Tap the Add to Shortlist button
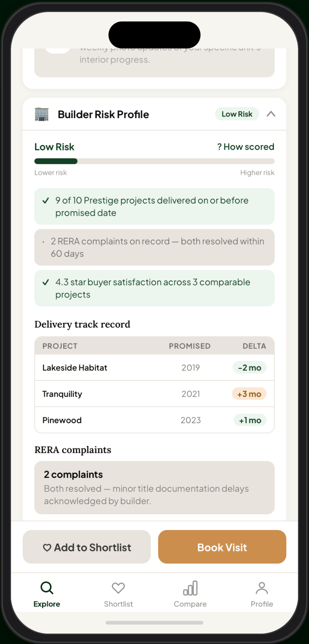 [87, 547]
